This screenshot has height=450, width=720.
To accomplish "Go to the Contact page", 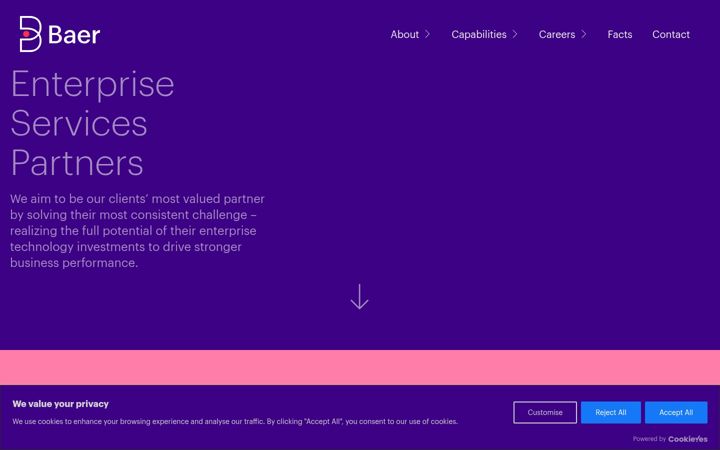I will click(671, 34).
